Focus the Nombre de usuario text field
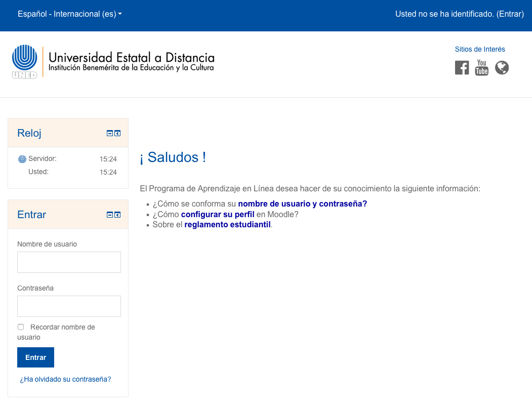532x409 pixels. pyautogui.click(x=69, y=262)
